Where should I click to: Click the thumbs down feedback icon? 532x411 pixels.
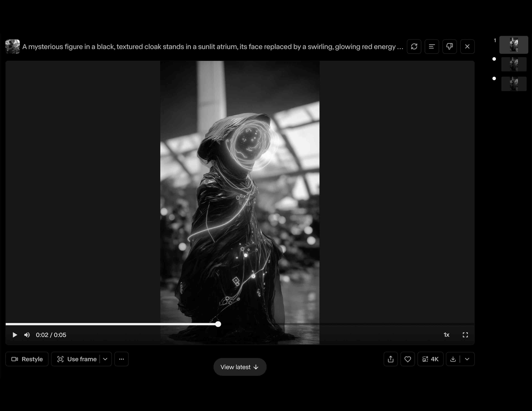coord(449,46)
